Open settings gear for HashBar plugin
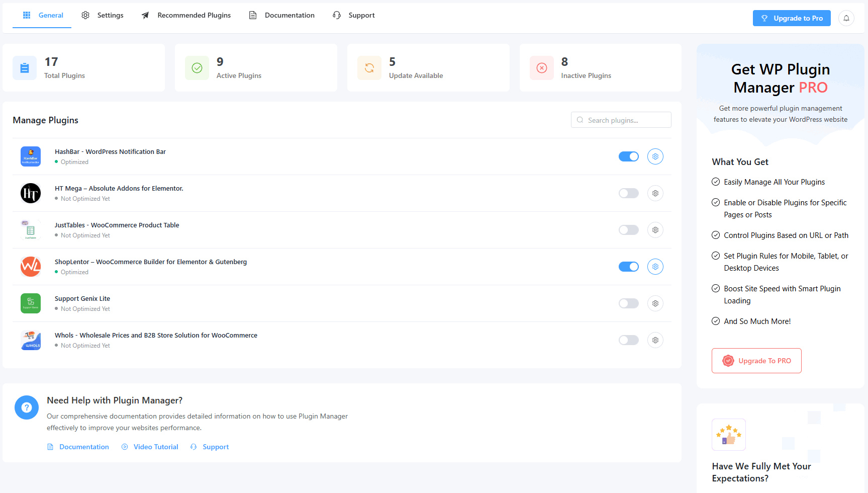Viewport: 868px width, 493px height. [x=655, y=156]
